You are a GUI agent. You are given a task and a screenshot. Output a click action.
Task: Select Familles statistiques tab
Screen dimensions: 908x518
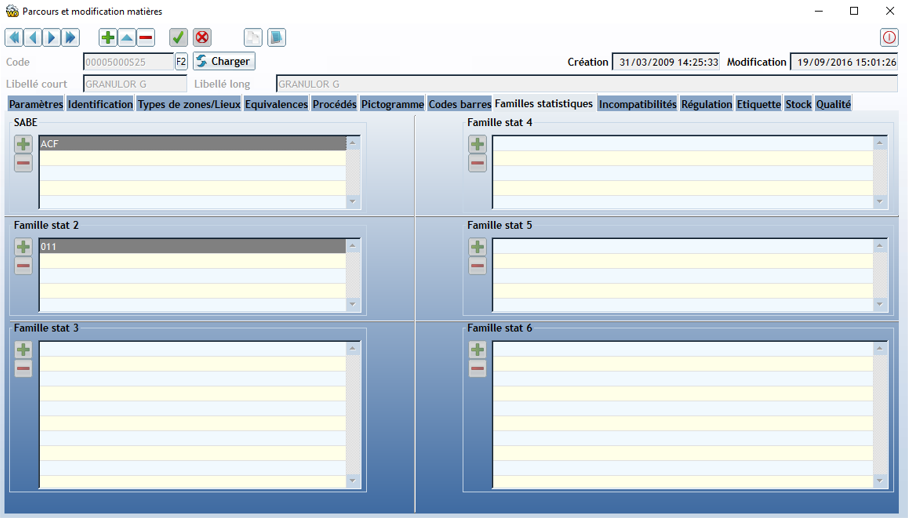[544, 103]
